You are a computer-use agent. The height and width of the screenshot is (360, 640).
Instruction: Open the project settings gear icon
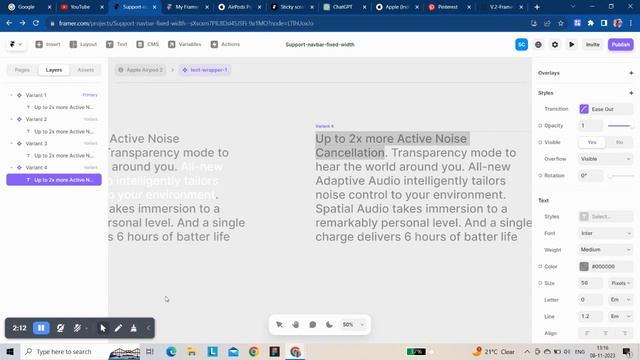point(555,44)
